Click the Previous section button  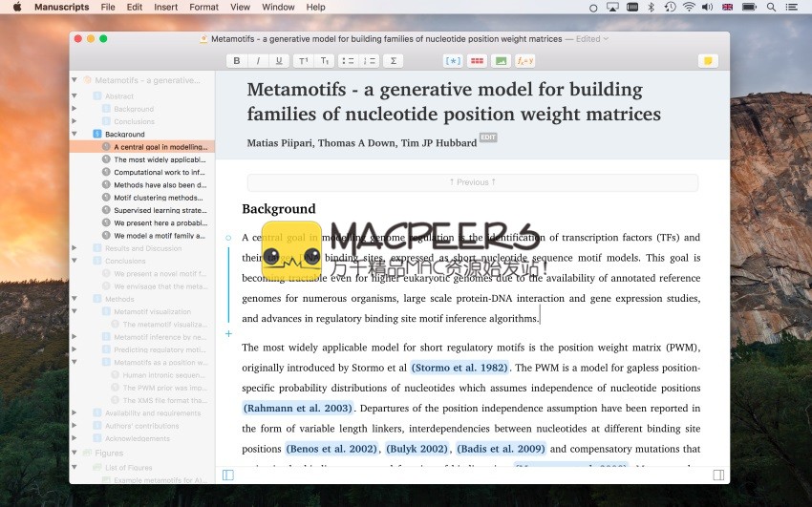coord(472,182)
